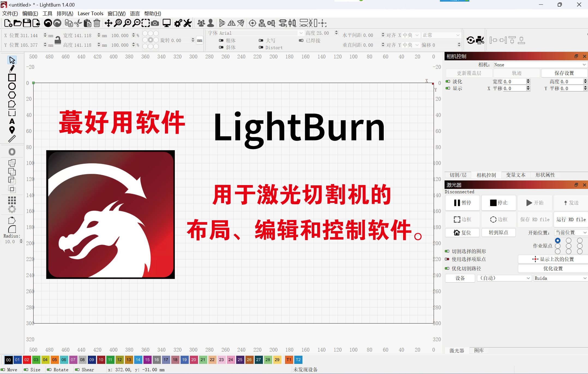Open the 对齐 Y 中央 dropdown
Viewport: 588px width, 374px height.
(x=411, y=45)
